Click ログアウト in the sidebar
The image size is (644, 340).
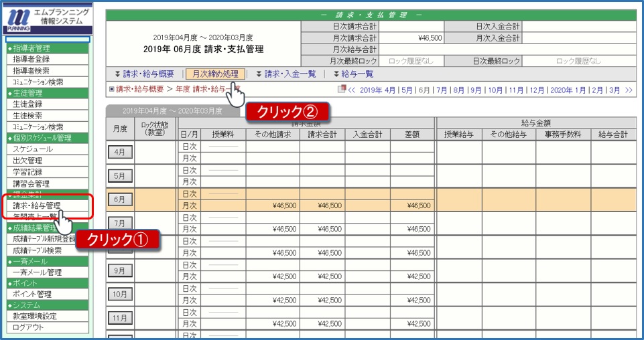(28, 327)
